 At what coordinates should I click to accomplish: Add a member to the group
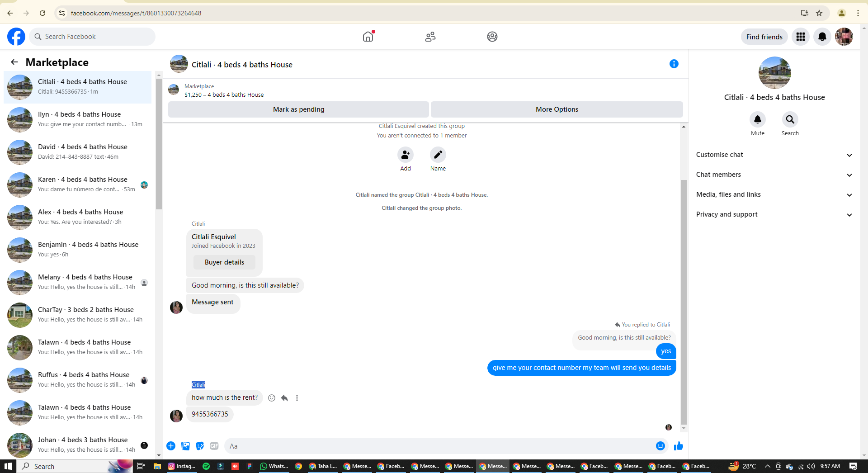[x=406, y=155]
